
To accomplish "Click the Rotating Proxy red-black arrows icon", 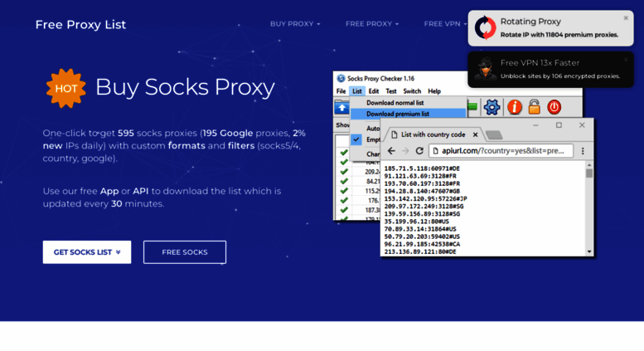I will tap(485, 28).
